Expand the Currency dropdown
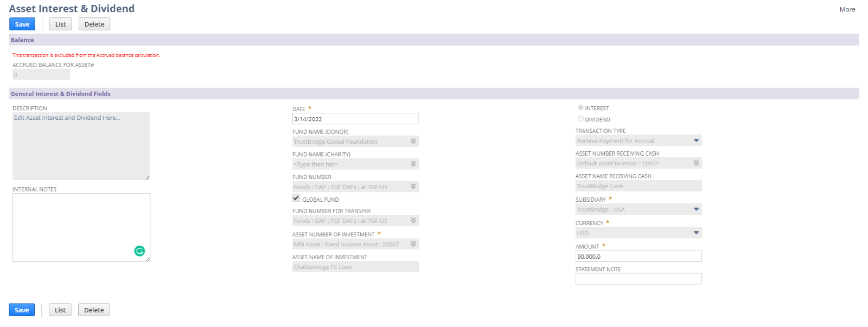The width and height of the screenshot is (868, 327). (696, 233)
